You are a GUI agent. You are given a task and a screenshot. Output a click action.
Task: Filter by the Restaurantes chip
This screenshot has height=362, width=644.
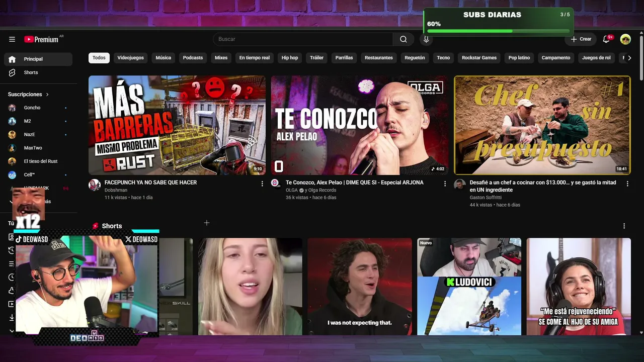[x=379, y=58]
